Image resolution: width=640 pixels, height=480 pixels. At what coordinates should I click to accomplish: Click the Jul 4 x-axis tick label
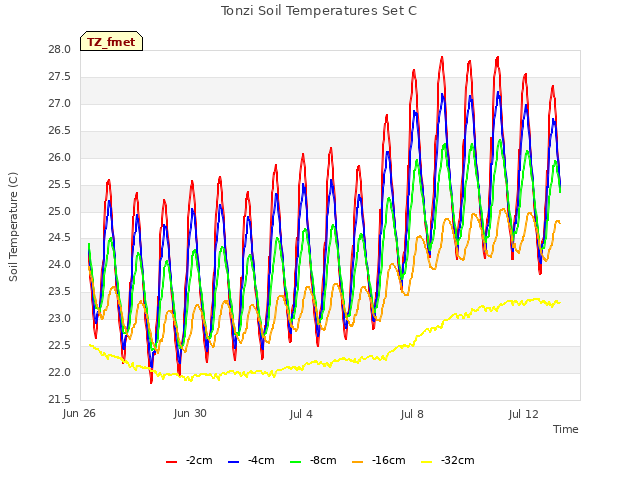(x=301, y=414)
